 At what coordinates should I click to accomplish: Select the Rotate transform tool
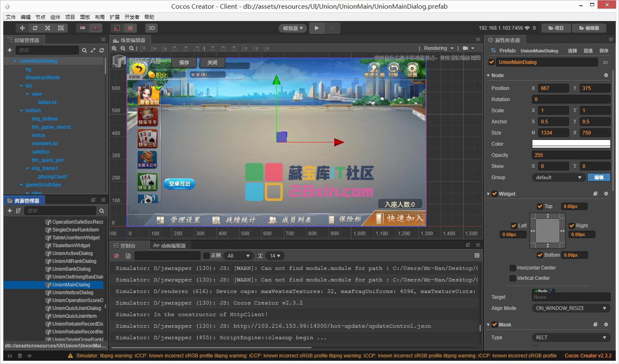[35, 28]
